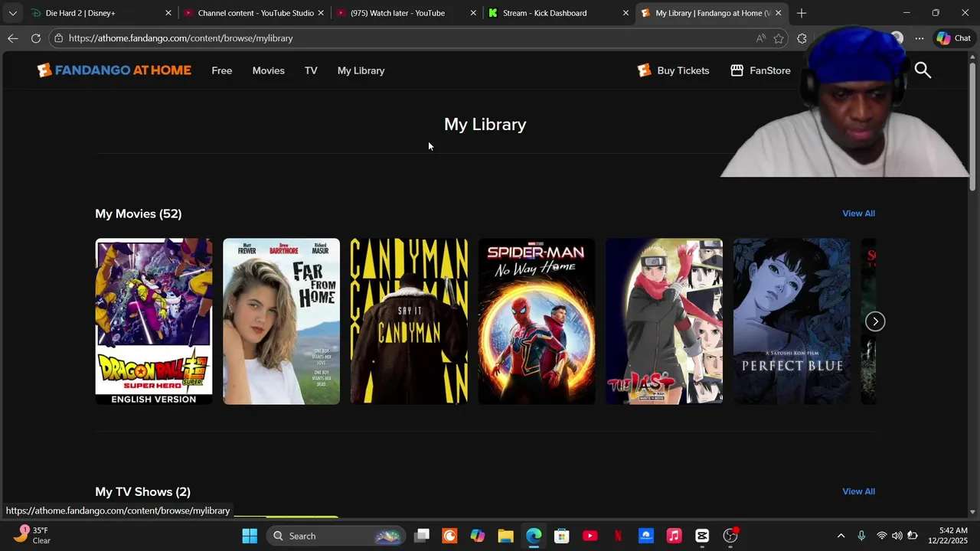Refresh the page with the reload icon
Screen dimensions: 980x551
tap(36, 38)
